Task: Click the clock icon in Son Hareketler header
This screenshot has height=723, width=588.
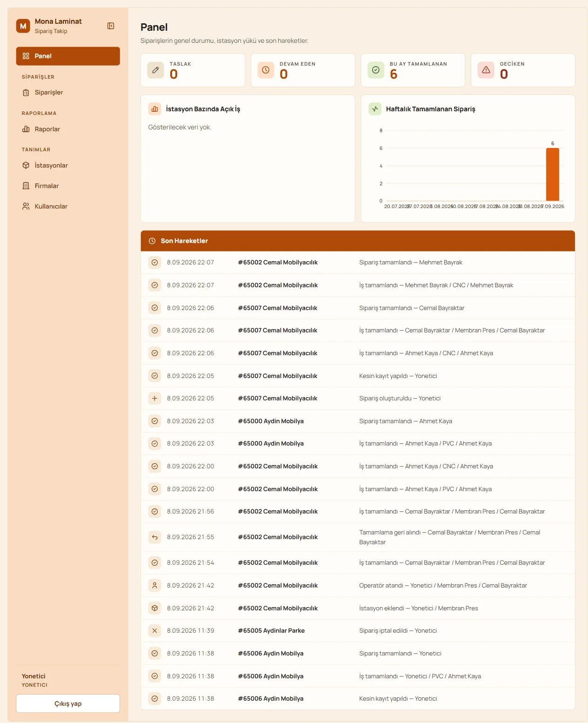Action: [x=152, y=241]
